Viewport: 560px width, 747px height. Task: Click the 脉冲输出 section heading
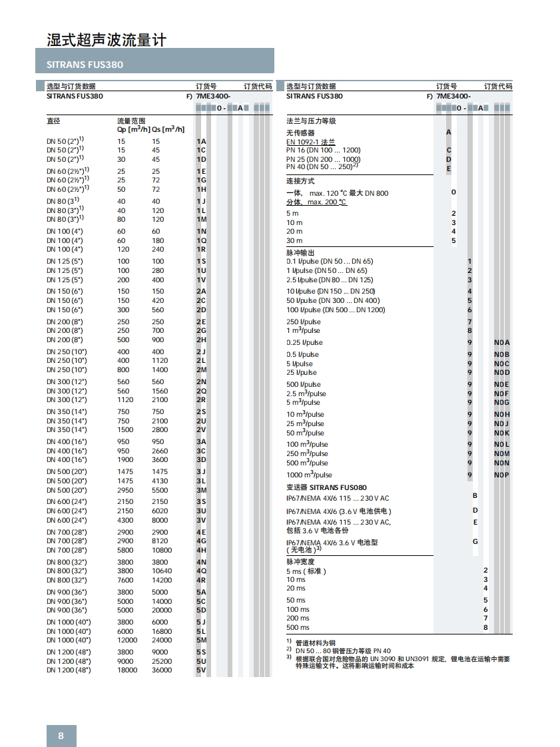[x=300, y=253]
